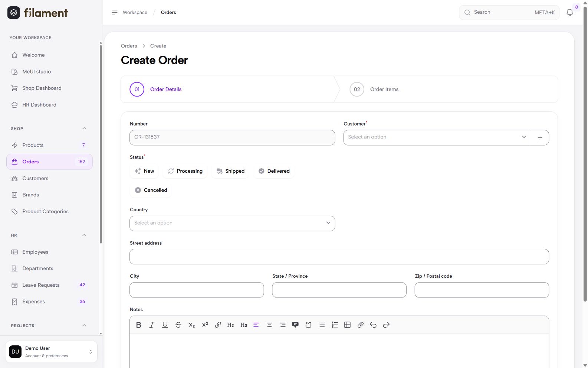
Task: Set the order status to Delivered
Action: [274, 171]
